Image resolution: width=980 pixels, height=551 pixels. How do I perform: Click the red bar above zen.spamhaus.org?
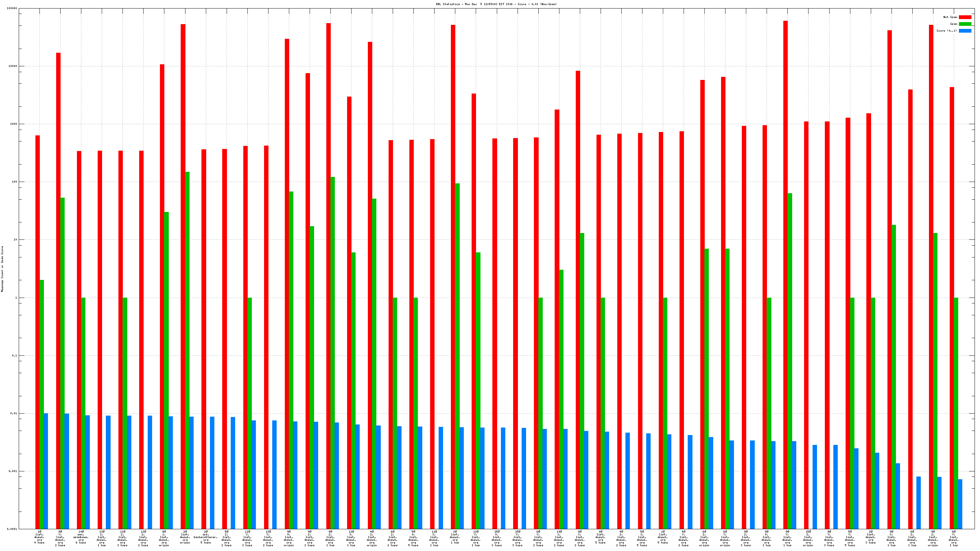coord(79,339)
